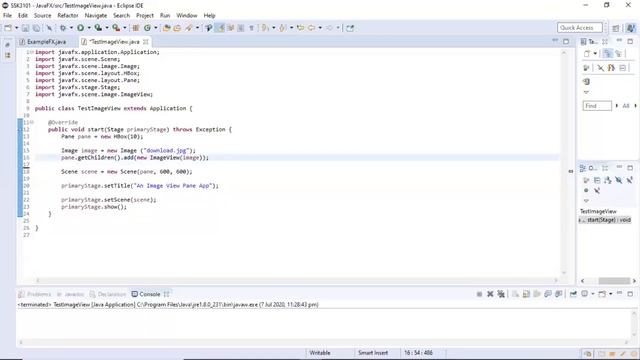Open the Run dropdown arrow
Screen dimensions: 640x360
(x=89, y=28)
